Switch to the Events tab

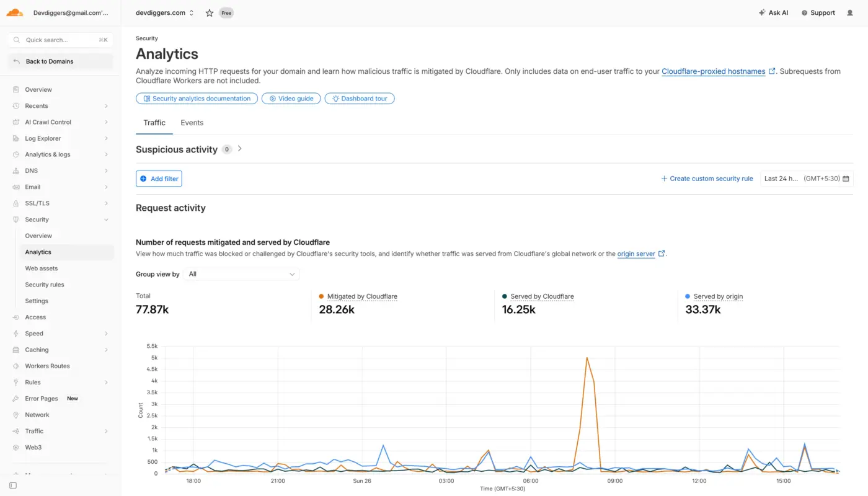[x=192, y=123]
